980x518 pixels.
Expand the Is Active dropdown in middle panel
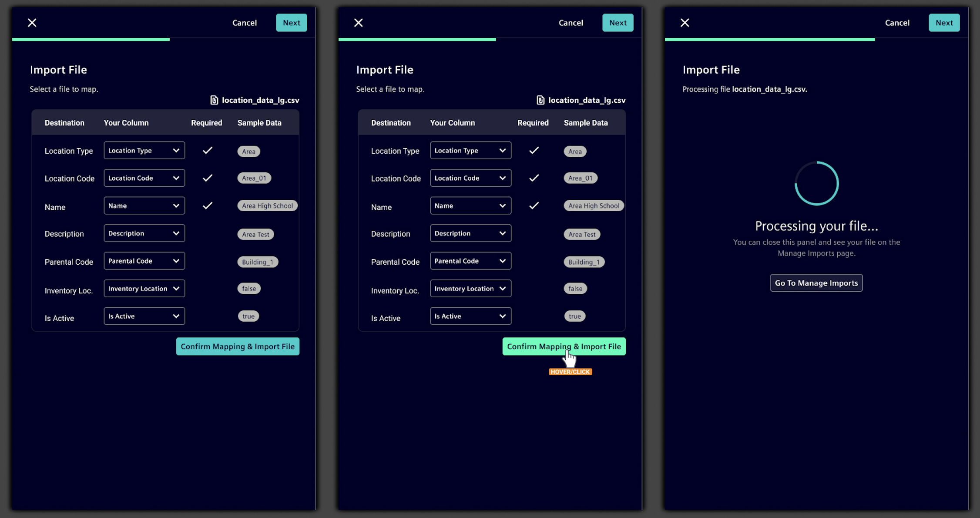click(x=470, y=316)
